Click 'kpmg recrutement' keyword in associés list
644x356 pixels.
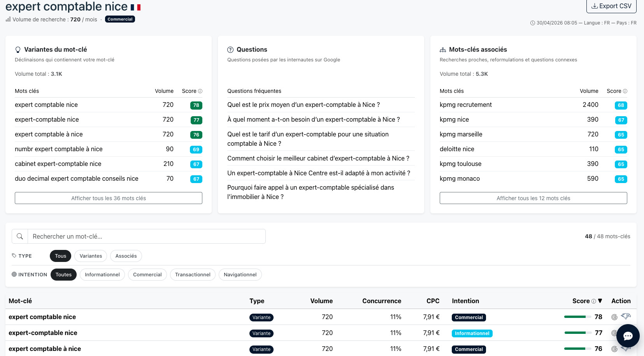point(466,105)
